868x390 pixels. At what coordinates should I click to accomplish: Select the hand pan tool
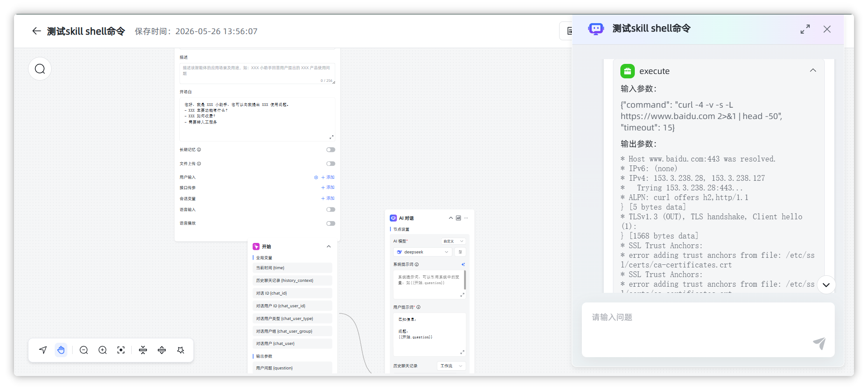coord(61,350)
